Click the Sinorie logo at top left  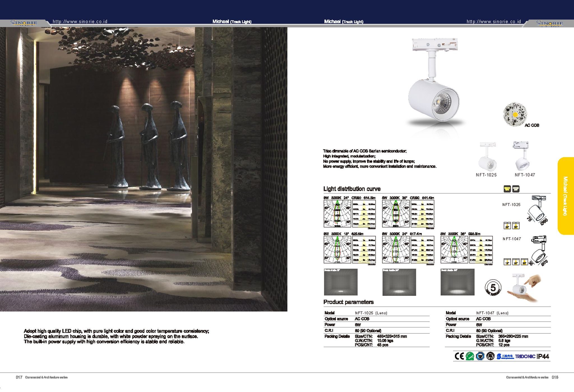[x=24, y=23]
